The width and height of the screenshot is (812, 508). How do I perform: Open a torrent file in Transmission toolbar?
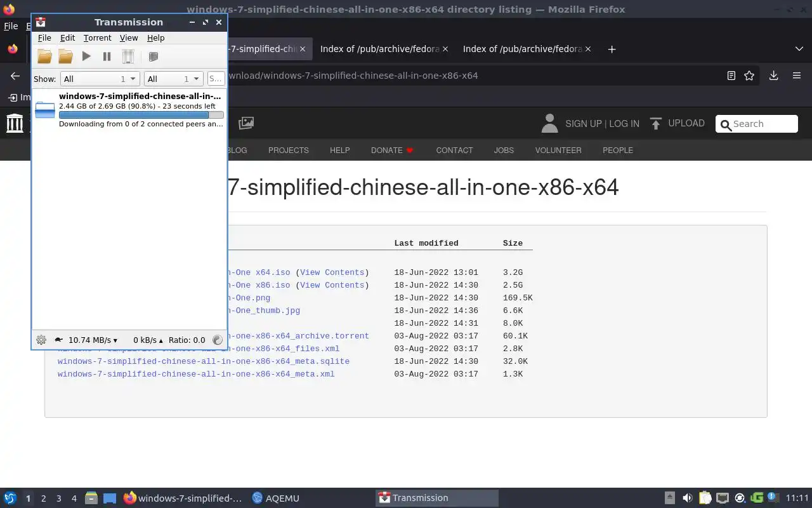(44, 57)
